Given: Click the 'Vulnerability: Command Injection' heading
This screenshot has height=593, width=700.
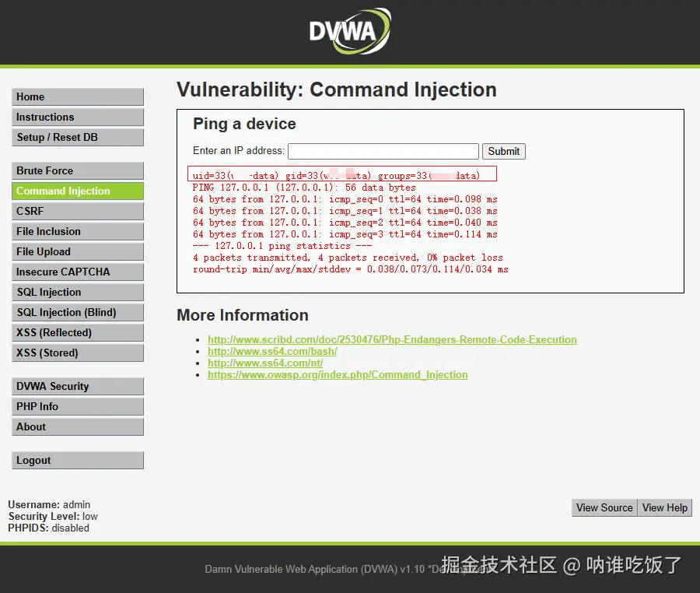Looking at the screenshot, I should coord(337,89).
